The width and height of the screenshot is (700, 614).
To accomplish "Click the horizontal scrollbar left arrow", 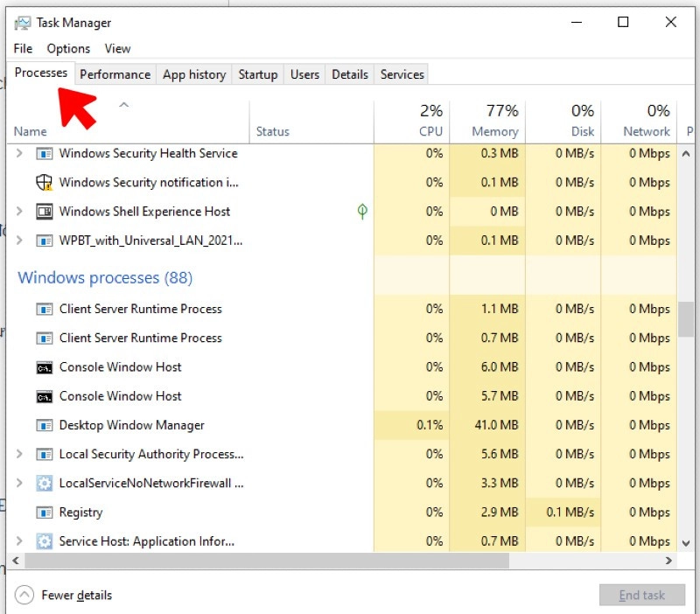I will (16, 561).
